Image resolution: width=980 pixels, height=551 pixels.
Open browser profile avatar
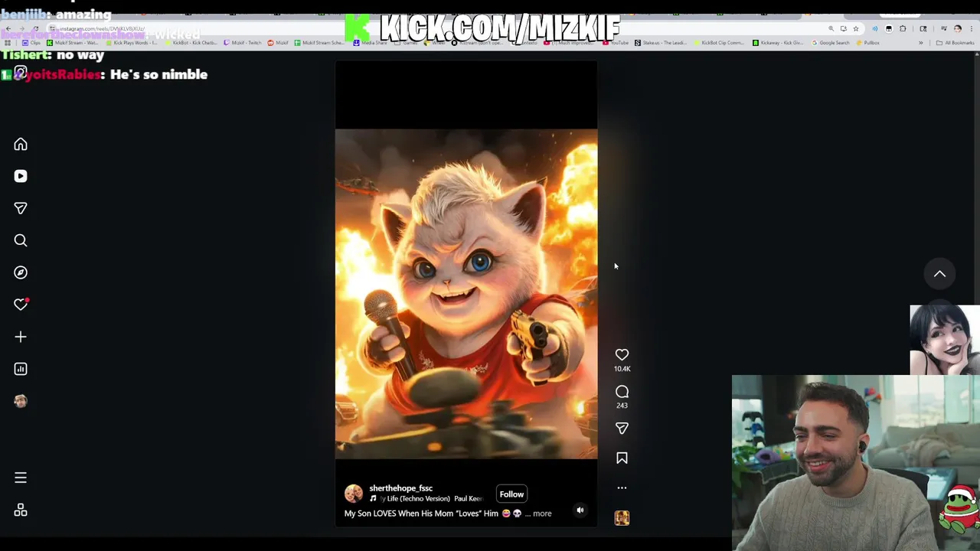(957, 29)
